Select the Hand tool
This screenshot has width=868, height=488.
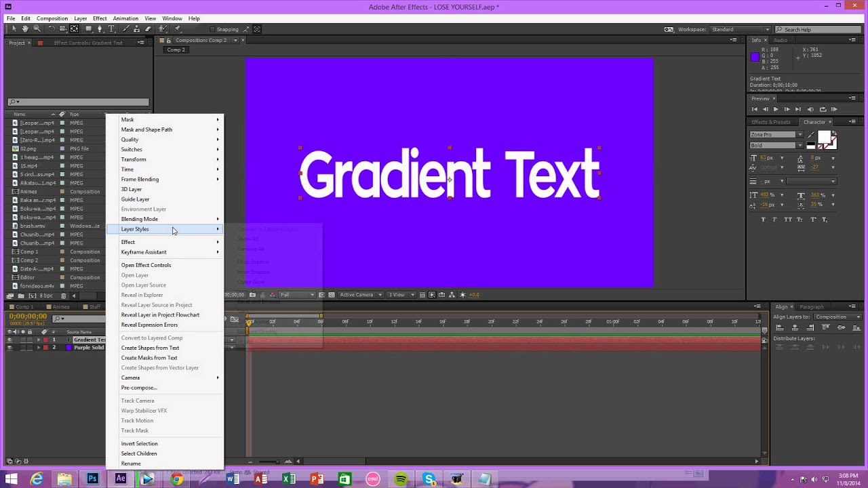(x=25, y=28)
